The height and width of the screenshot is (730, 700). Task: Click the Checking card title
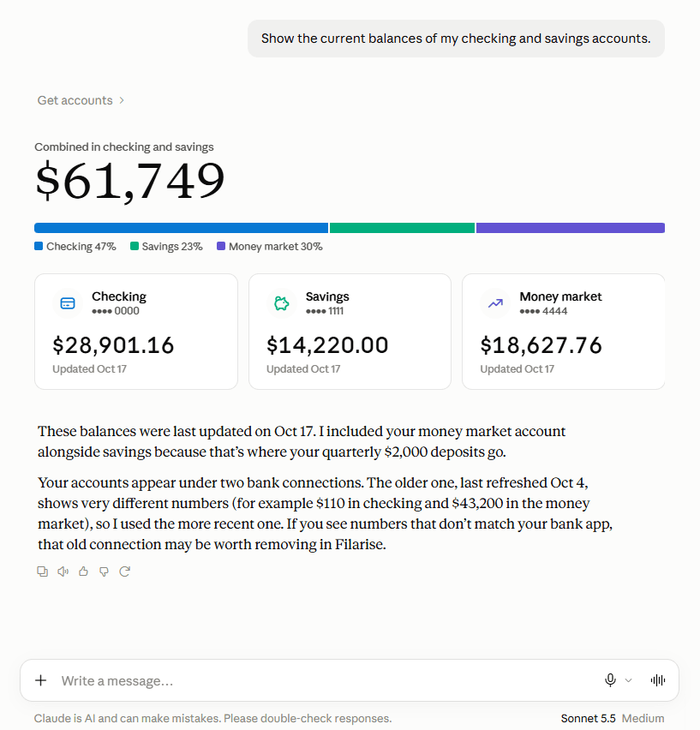click(x=119, y=296)
